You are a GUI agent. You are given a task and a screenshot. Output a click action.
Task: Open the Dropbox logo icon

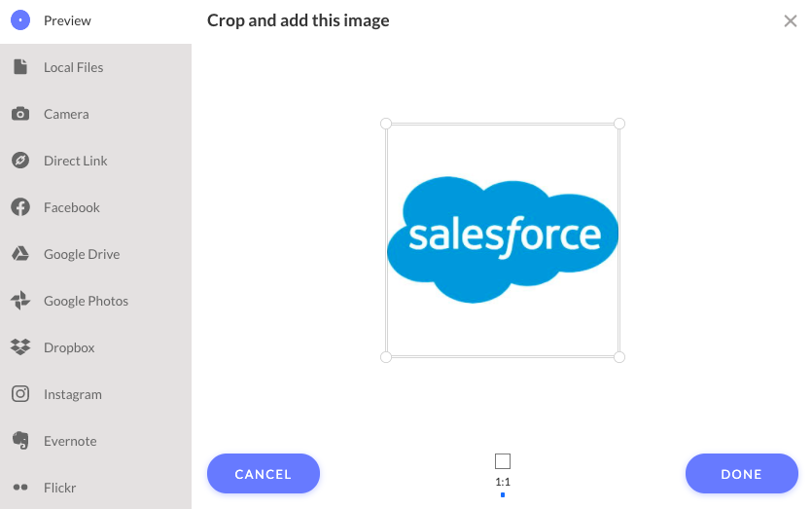coord(20,346)
